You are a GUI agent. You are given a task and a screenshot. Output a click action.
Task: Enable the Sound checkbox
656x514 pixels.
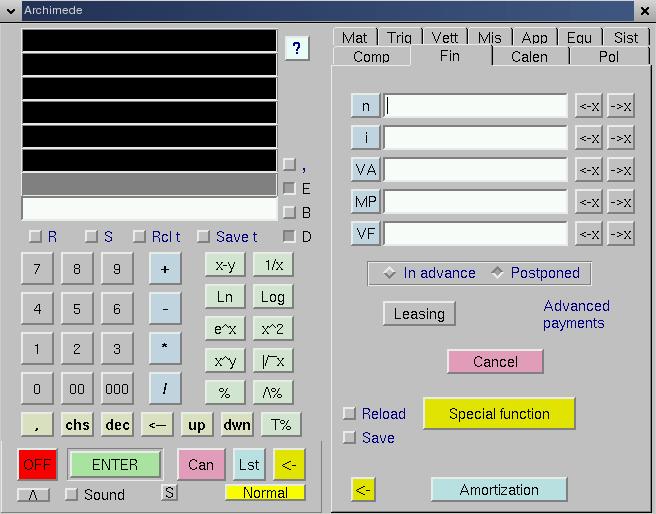[x=71, y=494]
